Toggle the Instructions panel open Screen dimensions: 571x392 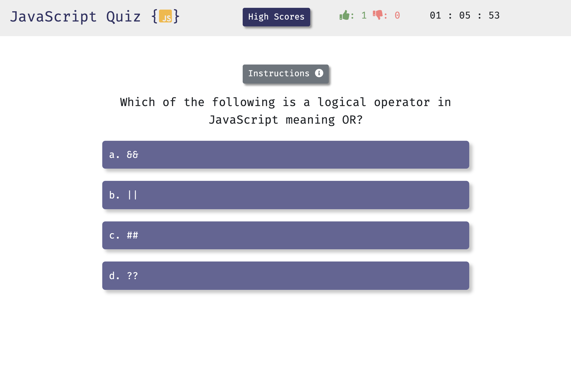285,73
